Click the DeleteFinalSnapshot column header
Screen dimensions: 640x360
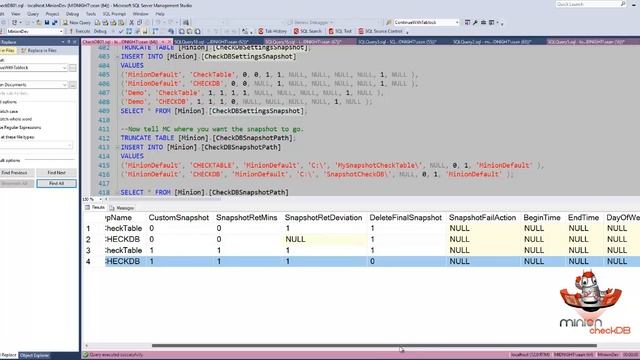tap(406, 218)
